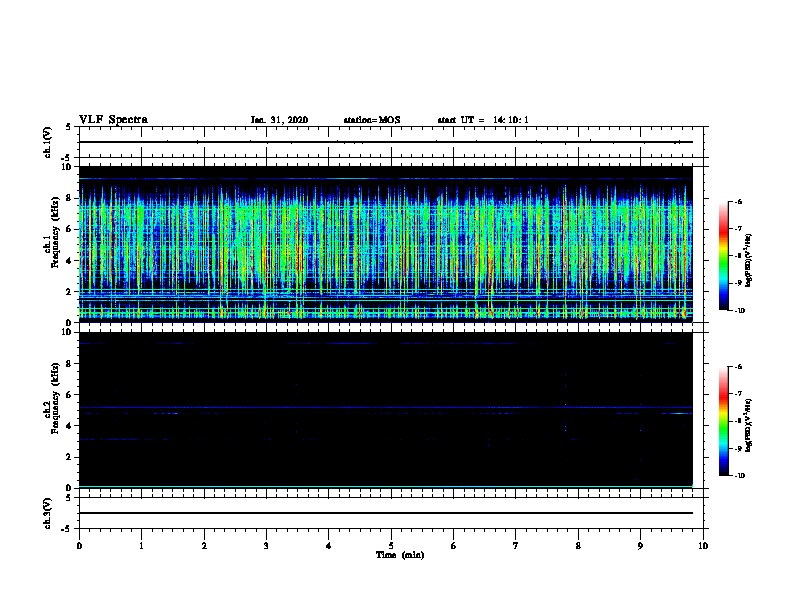Viewport: 792px width, 612px height.
Task: Click the lower color scale bar for ch.2
Action: click(x=723, y=421)
